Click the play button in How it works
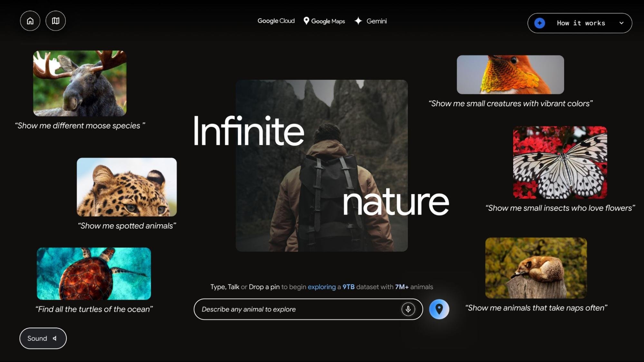The width and height of the screenshot is (644, 362). tap(539, 23)
